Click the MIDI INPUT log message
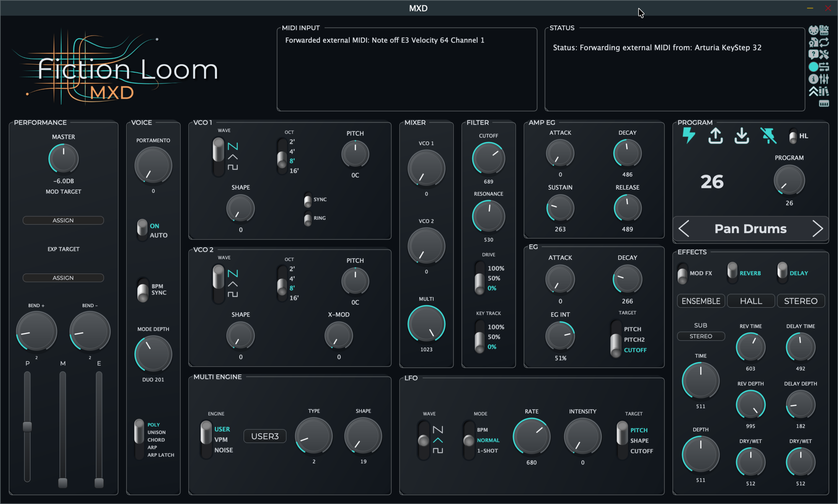The width and height of the screenshot is (838, 504). pyautogui.click(x=385, y=40)
